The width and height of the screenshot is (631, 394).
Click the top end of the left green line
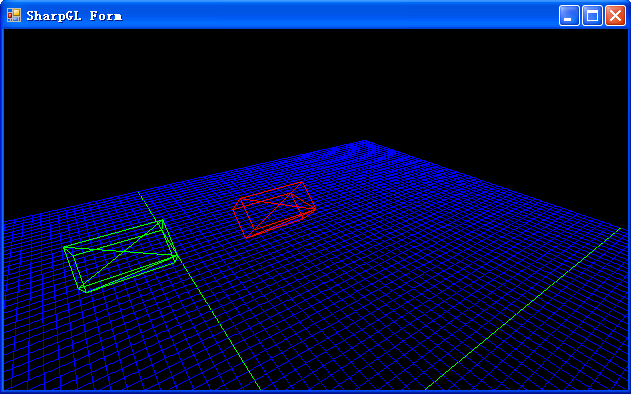pyautogui.click(x=139, y=193)
